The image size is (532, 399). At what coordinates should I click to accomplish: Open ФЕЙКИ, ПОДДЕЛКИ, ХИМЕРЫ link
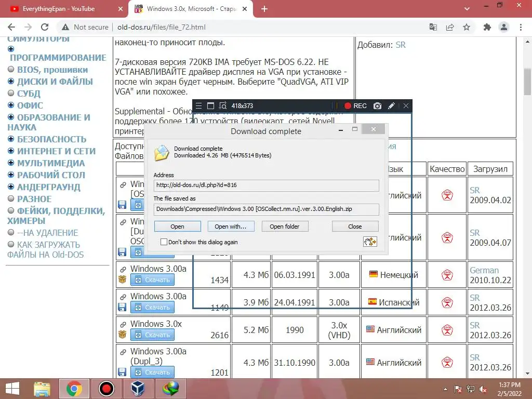tap(56, 216)
